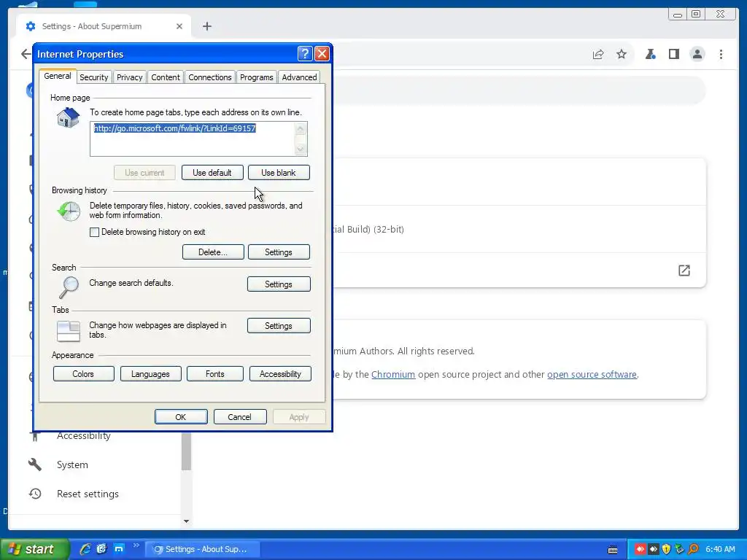Enable Delete browsing history on exit
This screenshot has height=560, width=747.
coord(94,232)
